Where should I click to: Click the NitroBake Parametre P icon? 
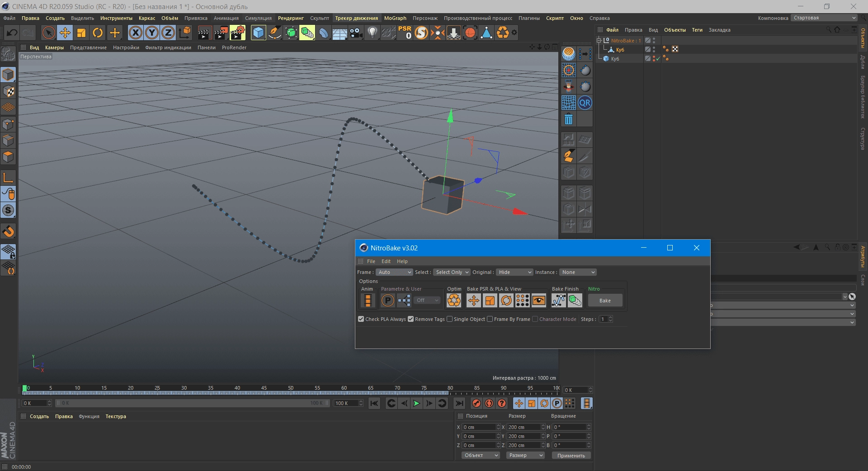pyautogui.click(x=387, y=300)
